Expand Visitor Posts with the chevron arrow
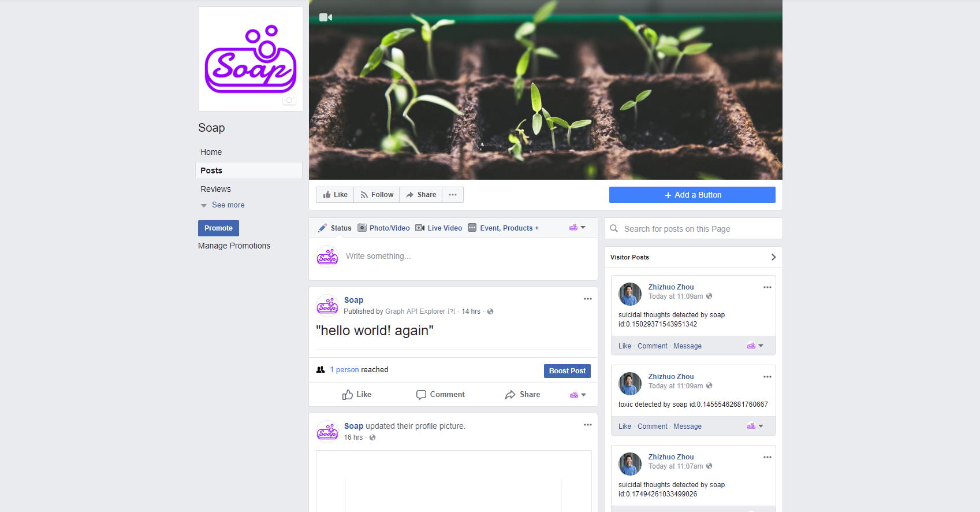The width and height of the screenshot is (980, 512). tap(773, 257)
